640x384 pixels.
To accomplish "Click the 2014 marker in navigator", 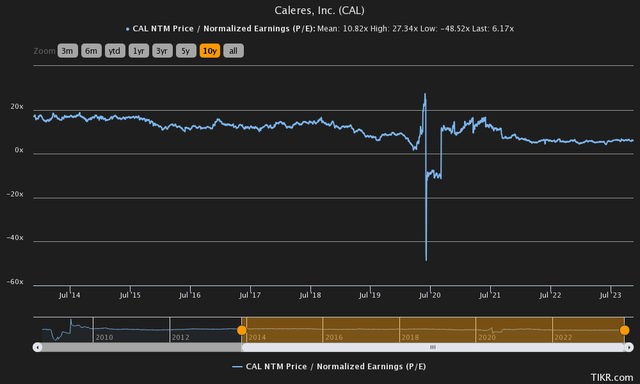I will tap(257, 337).
